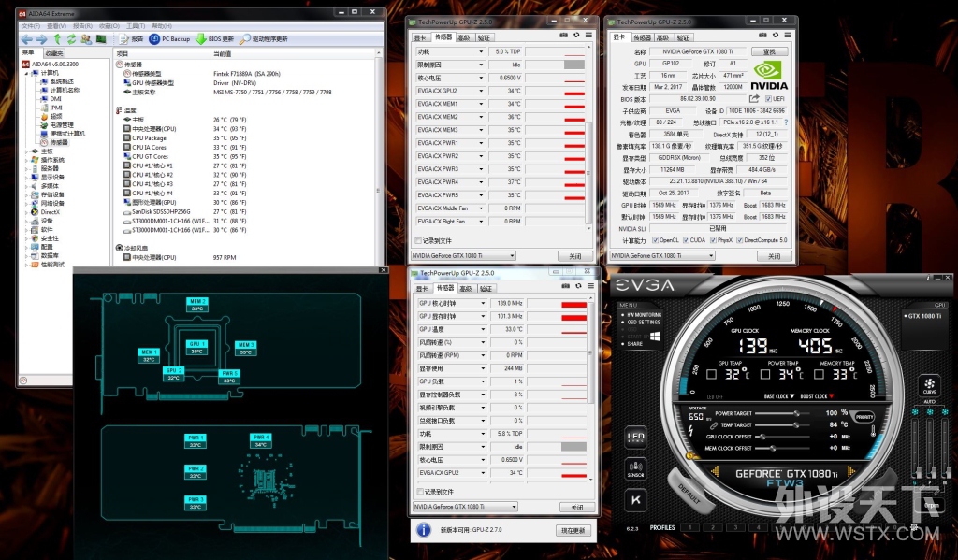Click 驱动程序更新 magnifier in AIDA64 toolbar
Image resolution: width=958 pixels, height=560 pixels.
click(264, 39)
